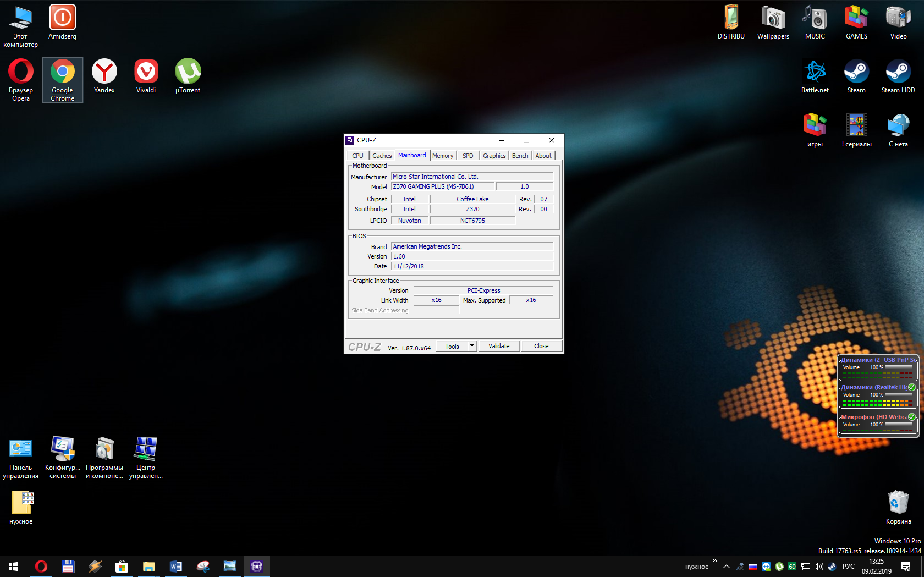924x577 pixels.
Task: Click the Close button in CPU-Z
Action: [x=541, y=346]
